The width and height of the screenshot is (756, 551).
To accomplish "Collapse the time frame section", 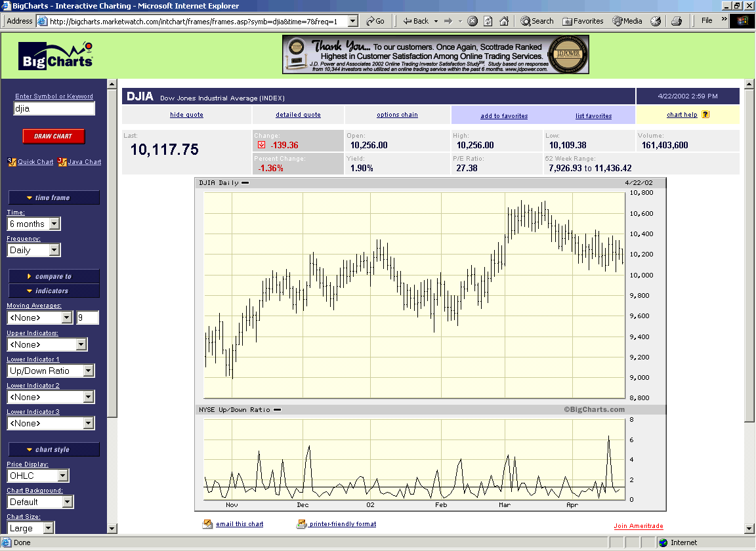I will [x=53, y=197].
